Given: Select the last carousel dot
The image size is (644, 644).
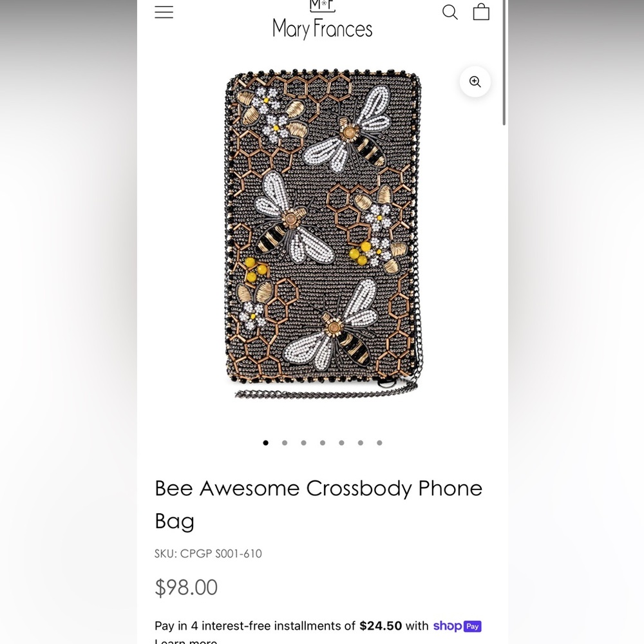Looking at the screenshot, I should pos(379,442).
